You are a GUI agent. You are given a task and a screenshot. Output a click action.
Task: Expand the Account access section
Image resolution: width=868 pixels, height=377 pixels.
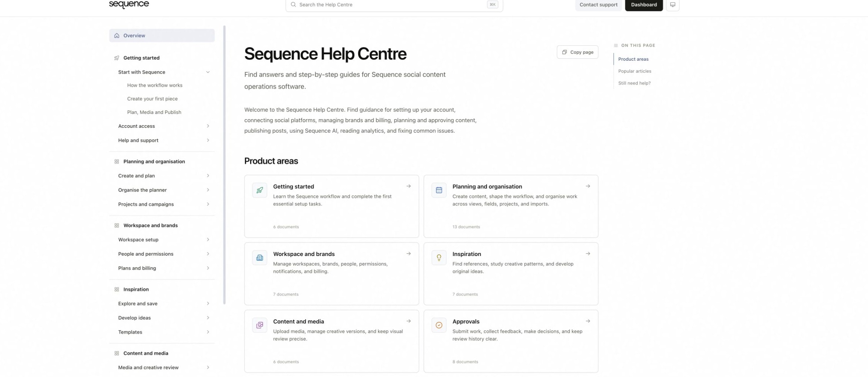coord(208,126)
